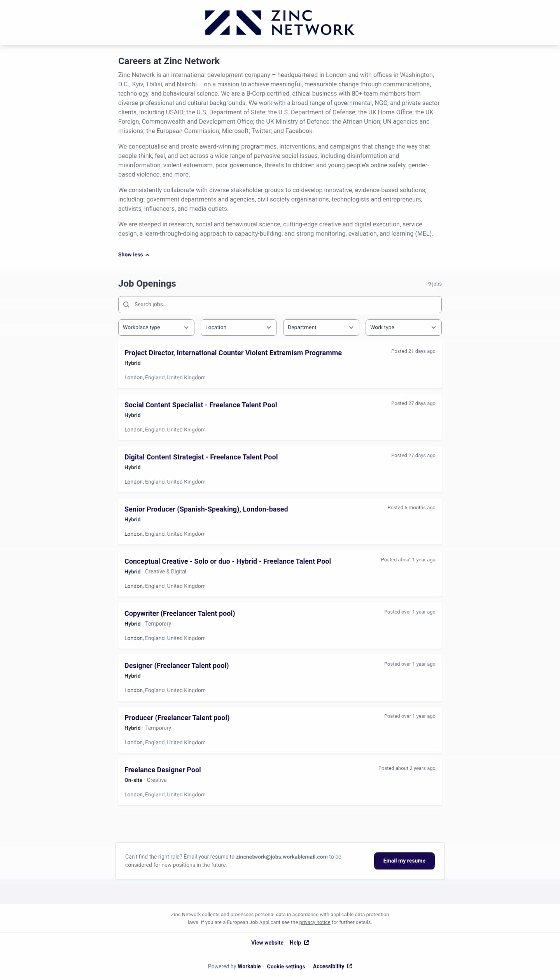Screen dimensions: 560x980
Task: Click the search magnifier icon
Action: coord(126,305)
